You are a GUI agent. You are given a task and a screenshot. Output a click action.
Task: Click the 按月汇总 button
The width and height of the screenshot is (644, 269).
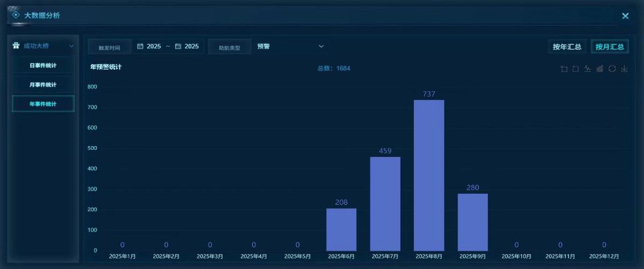pos(610,47)
